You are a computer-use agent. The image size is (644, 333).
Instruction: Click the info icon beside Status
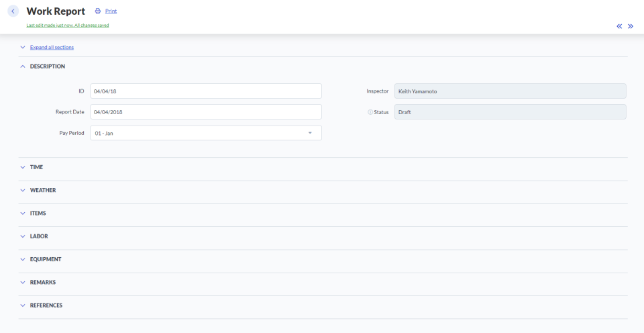click(370, 112)
